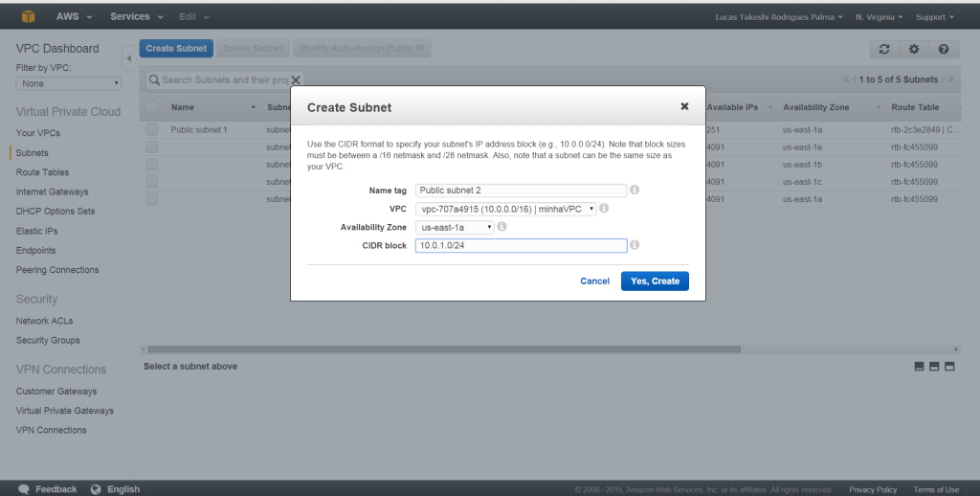Open Network ACLs in sidebar
The image size is (980, 496).
(x=44, y=320)
